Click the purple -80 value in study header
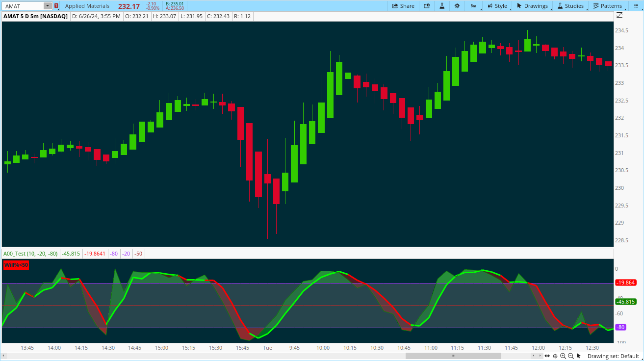Screen dimensions: 644x361 [114, 254]
